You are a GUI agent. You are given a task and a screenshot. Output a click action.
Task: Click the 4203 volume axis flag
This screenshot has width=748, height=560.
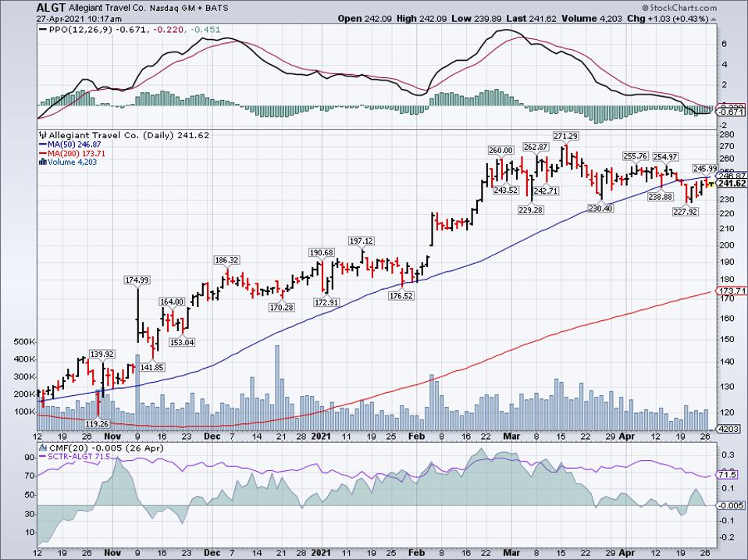729,430
